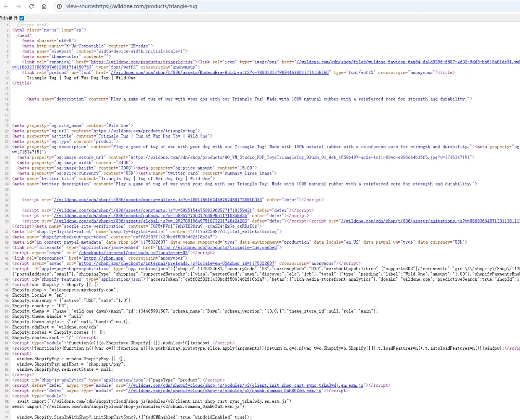Click the closing title tag
Image resolution: width=520 pixels, height=420 pixels.
click(22, 83)
